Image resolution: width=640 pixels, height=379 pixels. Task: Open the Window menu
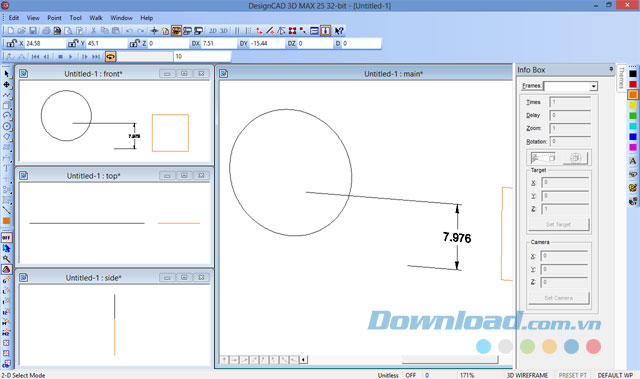(x=122, y=18)
